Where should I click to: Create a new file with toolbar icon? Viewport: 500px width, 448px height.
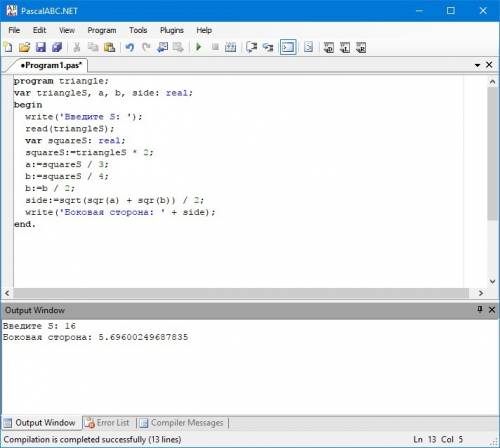tap(8, 47)
